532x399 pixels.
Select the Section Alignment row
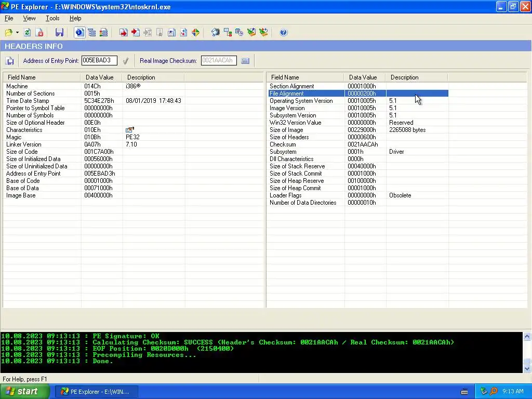coord(358,86)
